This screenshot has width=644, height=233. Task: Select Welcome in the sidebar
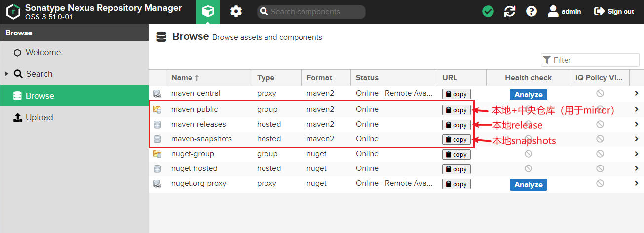tap(43, 53)
